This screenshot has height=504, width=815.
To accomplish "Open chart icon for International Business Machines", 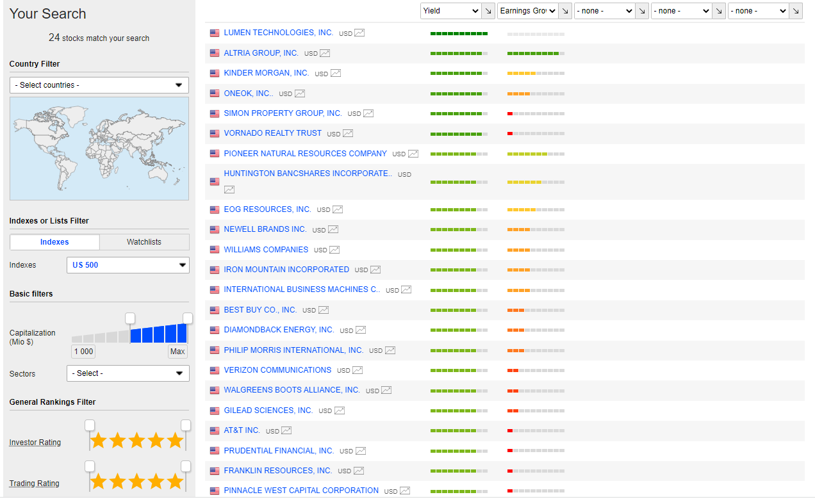I will click(406, 289).
